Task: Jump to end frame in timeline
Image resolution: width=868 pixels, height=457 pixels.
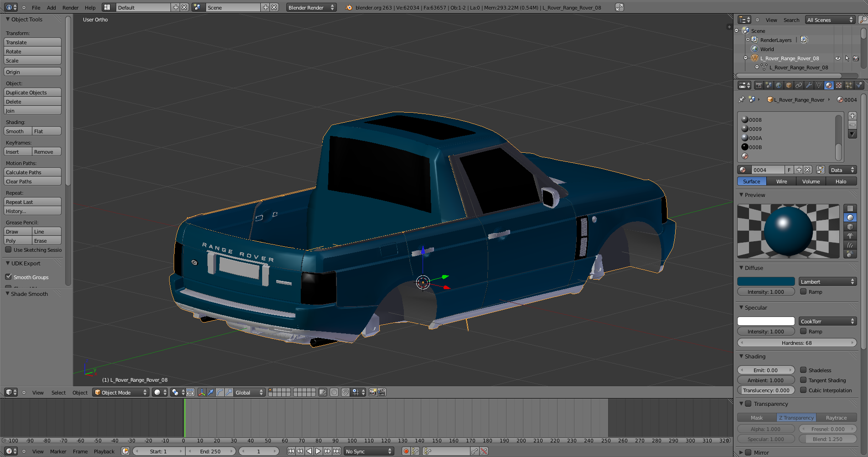Action: coord(336,451)
